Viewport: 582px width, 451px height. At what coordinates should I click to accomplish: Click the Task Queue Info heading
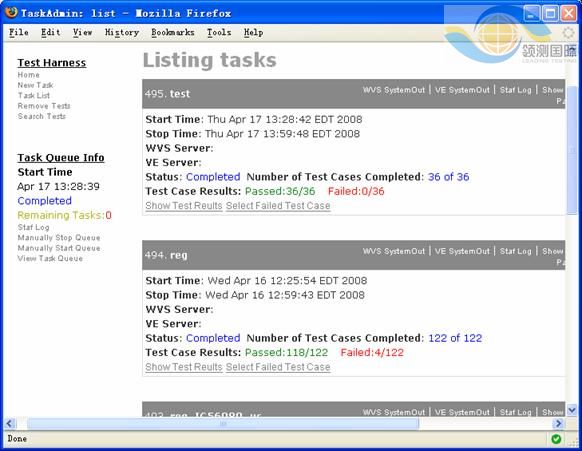(x=61, y=158)
